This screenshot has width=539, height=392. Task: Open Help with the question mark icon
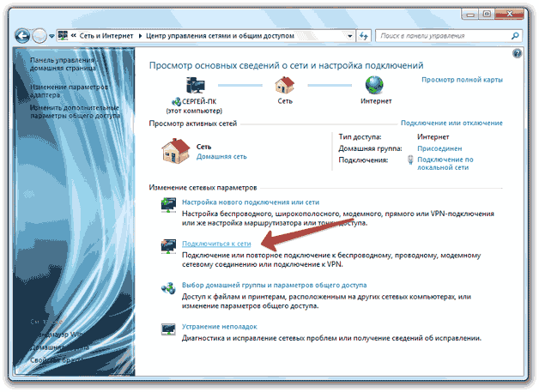517,53
